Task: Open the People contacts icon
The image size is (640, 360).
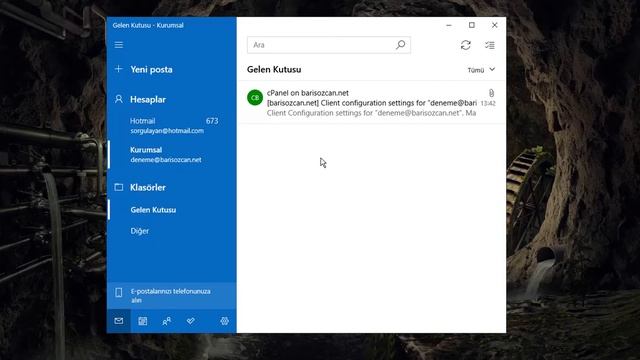Action: pos(167,321)
